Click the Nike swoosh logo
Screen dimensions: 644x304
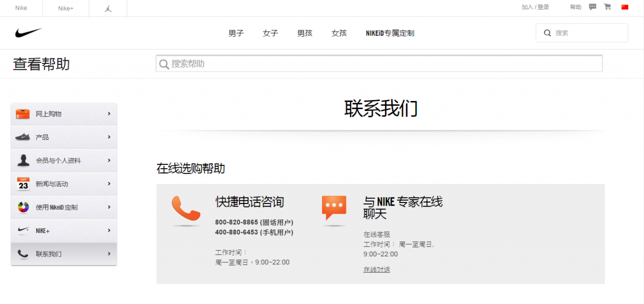click(28, 33)
